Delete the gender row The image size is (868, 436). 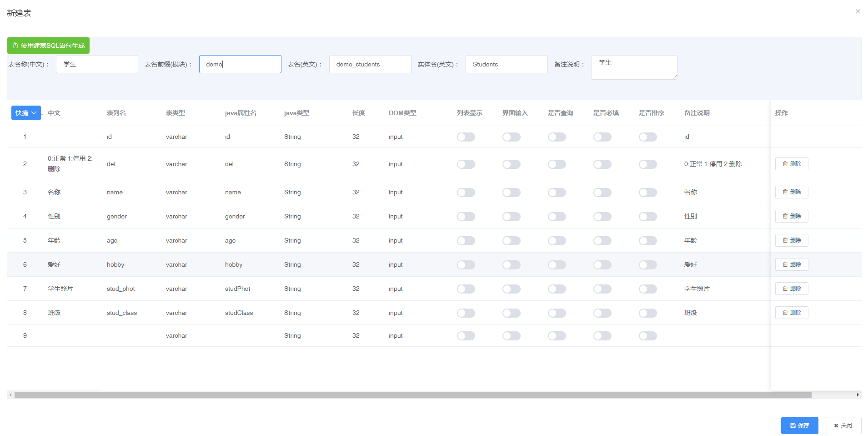[x=792, y=216]
